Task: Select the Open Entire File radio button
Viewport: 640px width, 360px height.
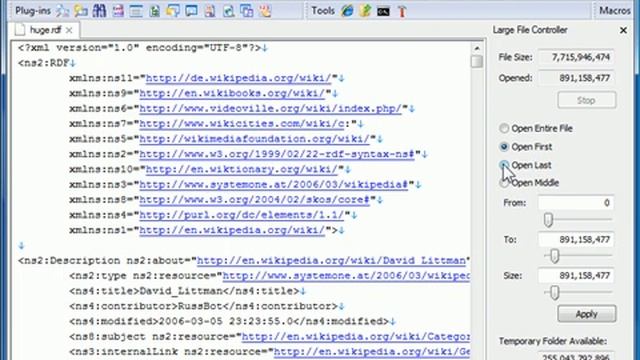Action: click(504, 128)
